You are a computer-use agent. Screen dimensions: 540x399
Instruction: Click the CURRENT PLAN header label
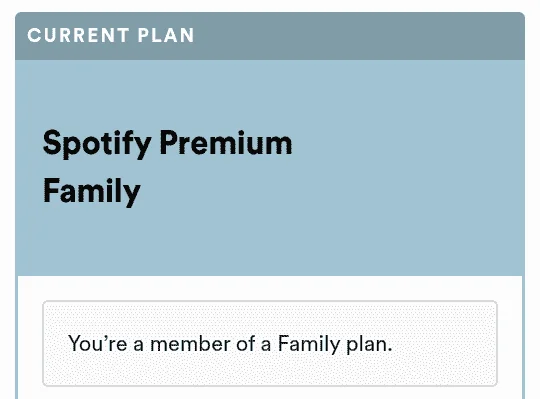111,35
